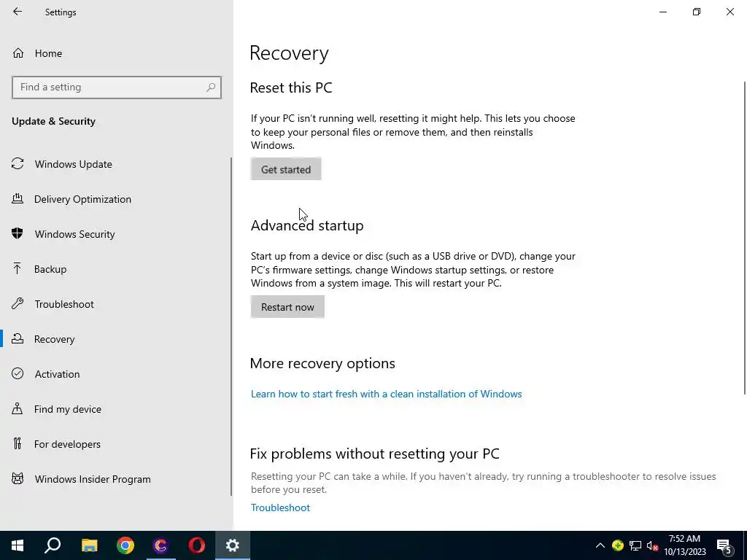Launch Opera from the taskbar
Viewport: 747px width, 560px height.
(x=197, y=545)
